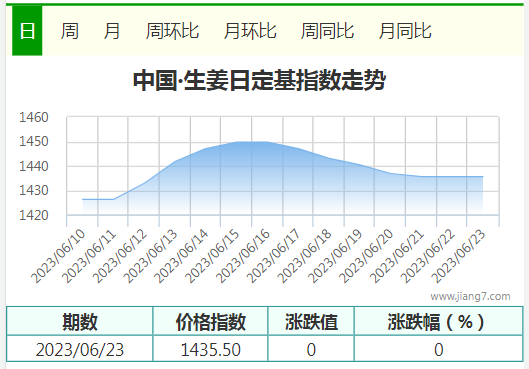
Task: Click the 1450 y-axis label
Action: [34, 142]
